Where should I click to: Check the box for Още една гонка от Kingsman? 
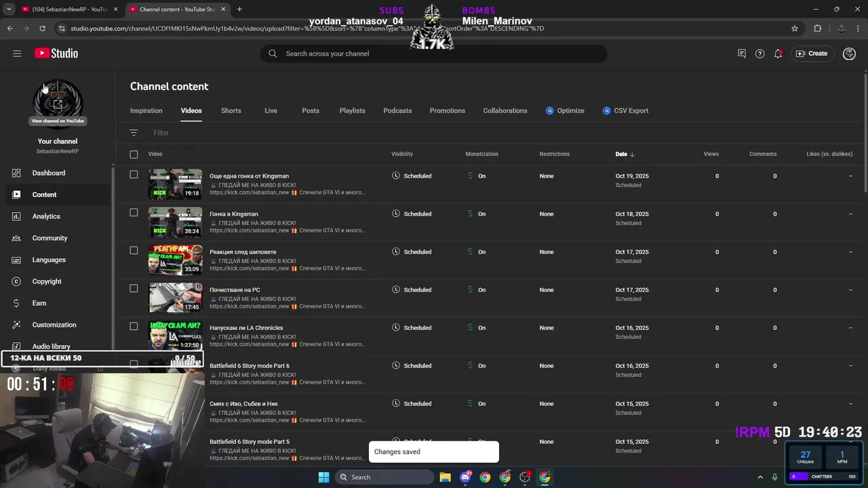[x=134, y=174]
